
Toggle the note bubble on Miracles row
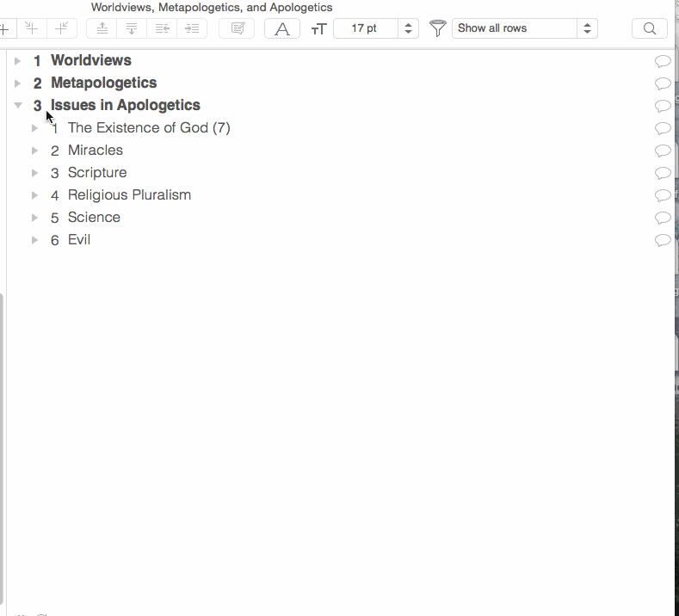663,151
